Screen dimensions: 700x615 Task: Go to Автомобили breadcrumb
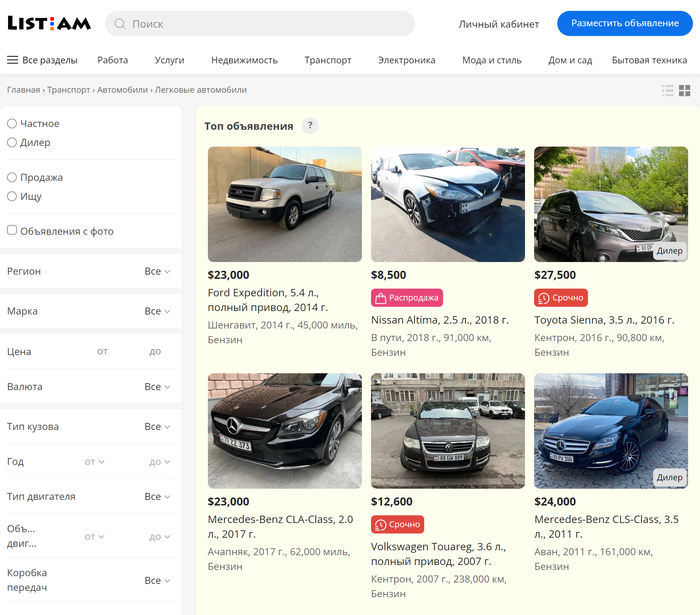coord(122,90)
